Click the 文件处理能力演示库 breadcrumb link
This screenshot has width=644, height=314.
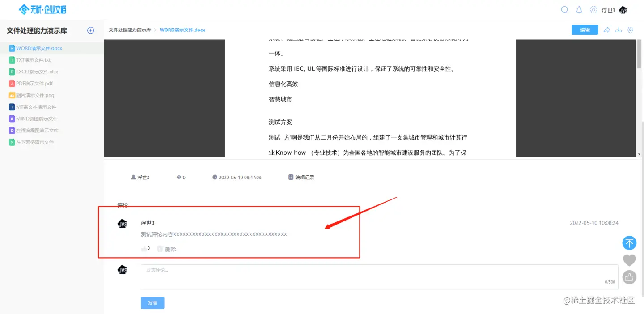click(130, 30)
